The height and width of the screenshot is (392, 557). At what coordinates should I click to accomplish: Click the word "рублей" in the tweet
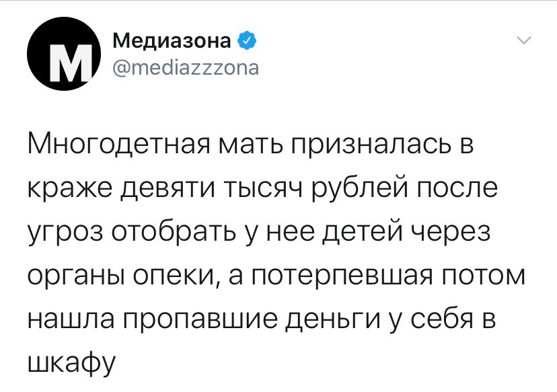click(x=349, y=189)
